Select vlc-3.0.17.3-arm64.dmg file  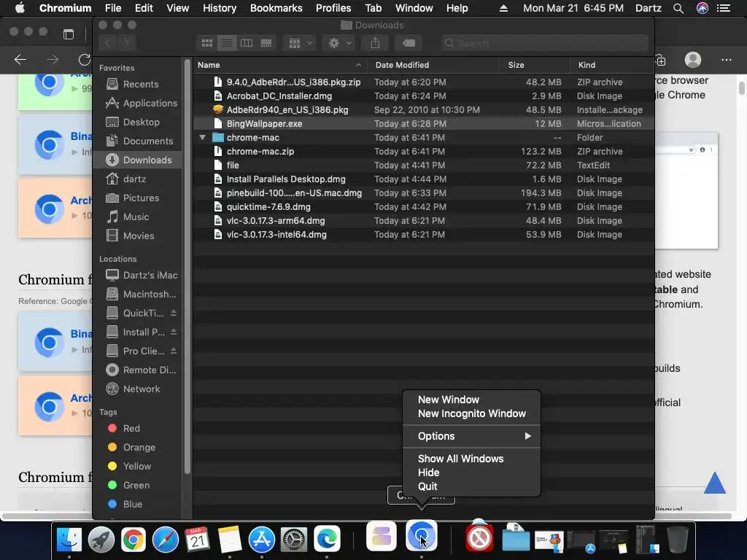[424, 221]
